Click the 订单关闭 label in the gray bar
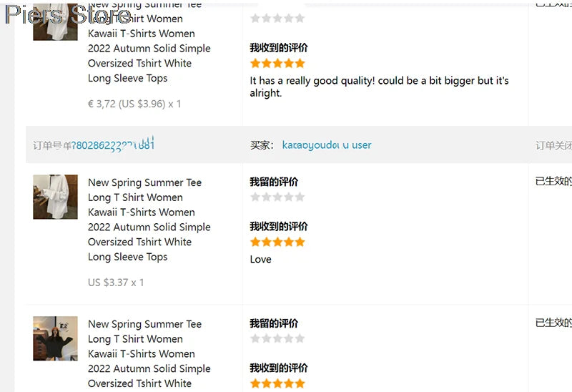The image size is (572, 392). click(x=553, y=146)
